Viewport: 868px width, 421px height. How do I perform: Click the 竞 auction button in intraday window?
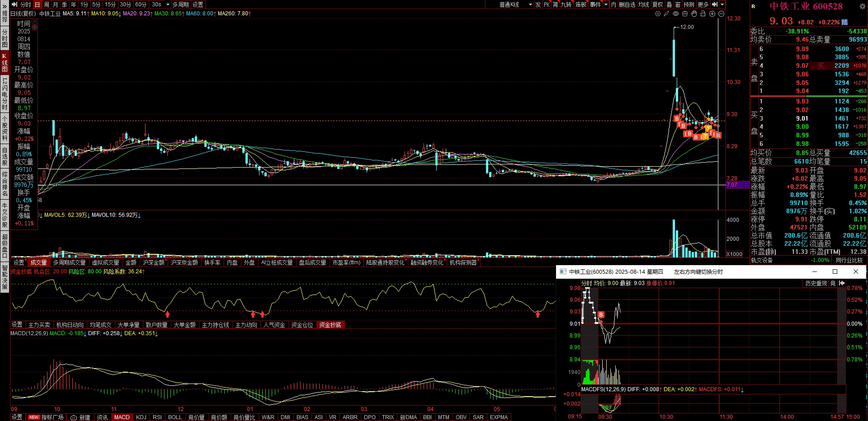pyautogui.click(x=833, y=283)
